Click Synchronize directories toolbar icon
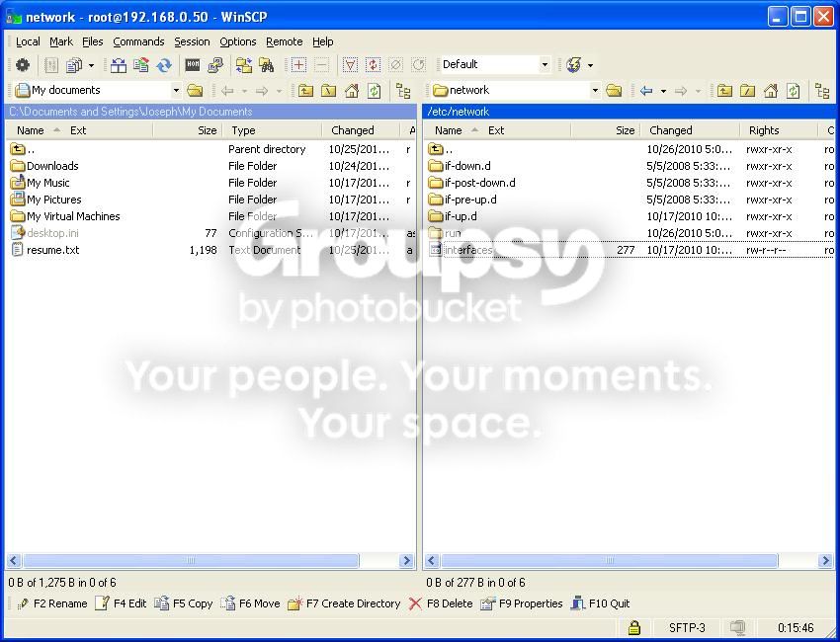Screen dimensions: 840x642 141,65
